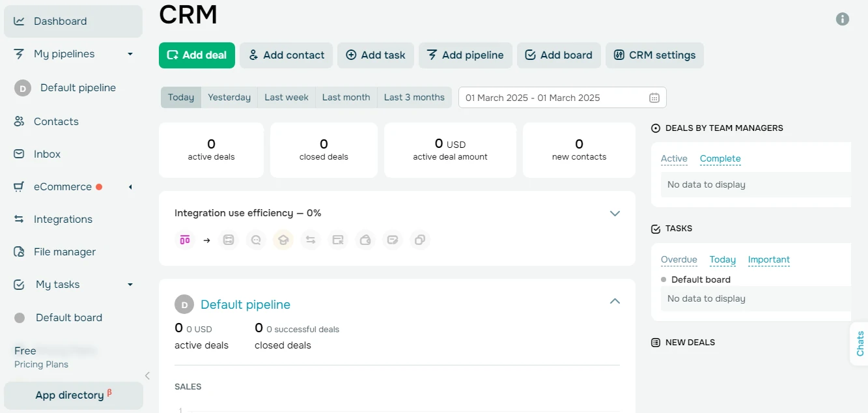868x413 pixels.
Task: Click the closed deals stat card
Action: [x=324, y=150]
